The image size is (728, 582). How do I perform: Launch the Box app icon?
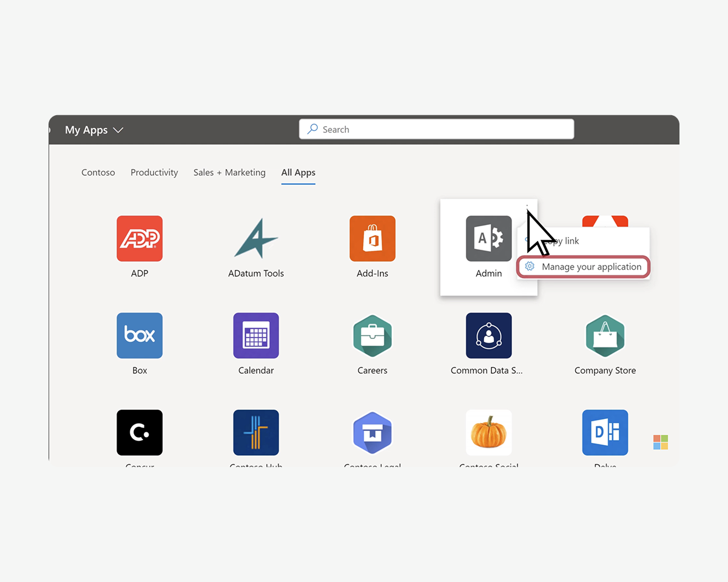[140, 335]
